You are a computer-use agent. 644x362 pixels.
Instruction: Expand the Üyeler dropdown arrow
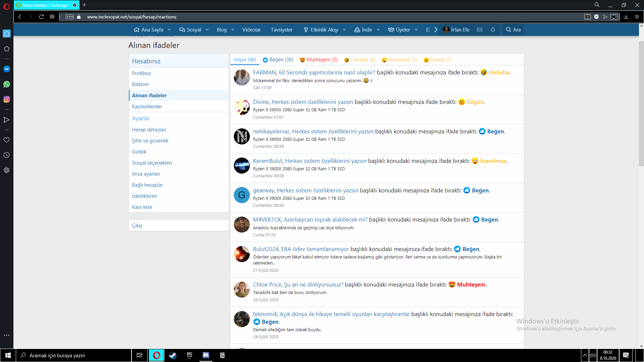click(x=416, y=30)
